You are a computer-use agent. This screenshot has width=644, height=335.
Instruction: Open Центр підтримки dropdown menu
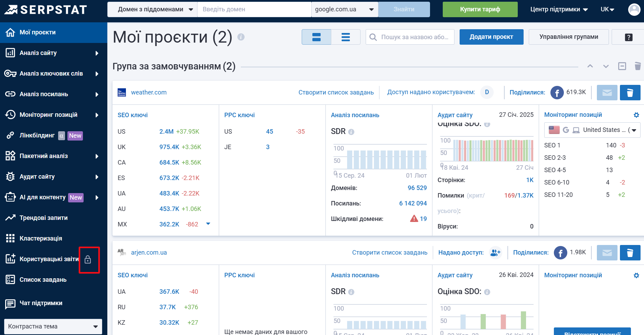pyautogui.click(x=559, y=9)
